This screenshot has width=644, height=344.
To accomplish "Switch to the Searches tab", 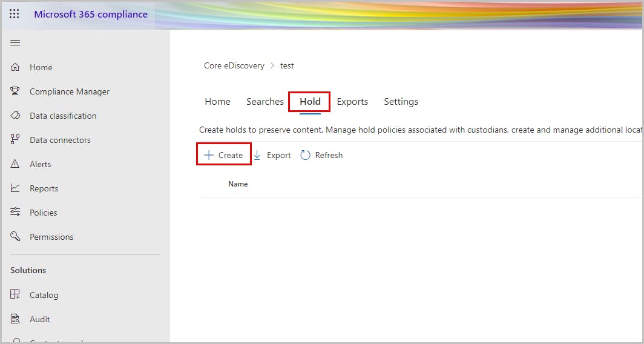I will 265,102.
